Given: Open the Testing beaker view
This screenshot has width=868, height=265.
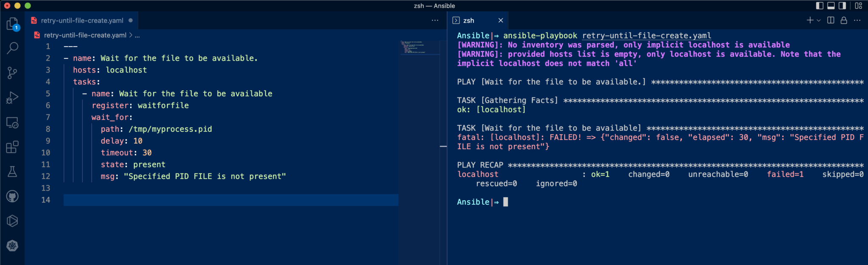Looking at the screenshot, I should pos(12,172).
